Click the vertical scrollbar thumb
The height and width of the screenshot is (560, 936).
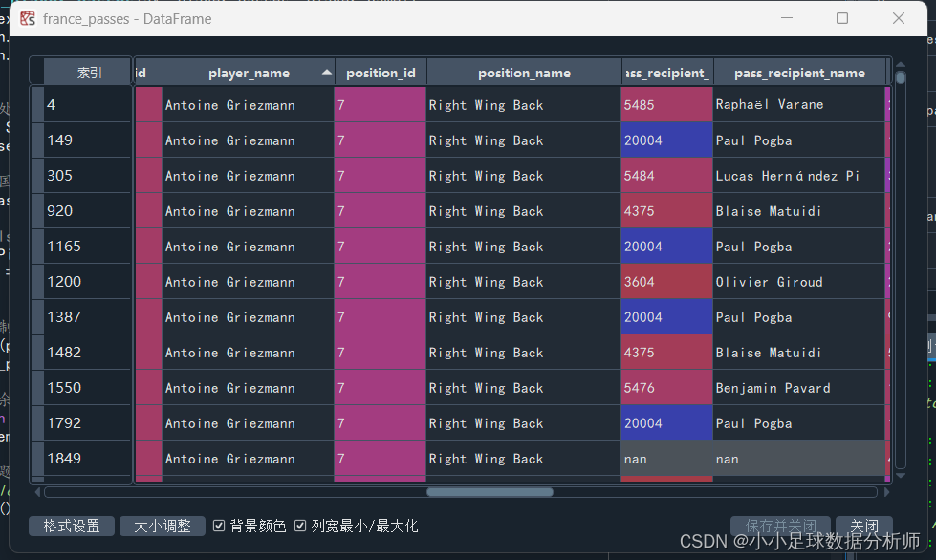point(901,77)
